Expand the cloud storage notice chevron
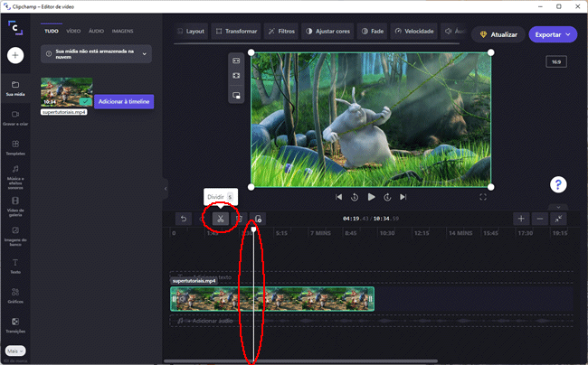588x365 pixels. [x=146, y=55]
